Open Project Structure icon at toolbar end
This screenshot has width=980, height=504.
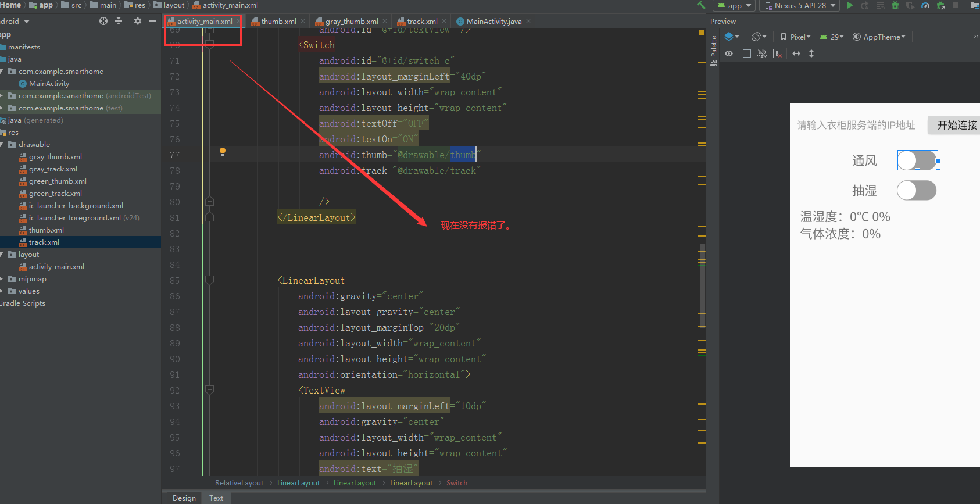pos(975,5)
